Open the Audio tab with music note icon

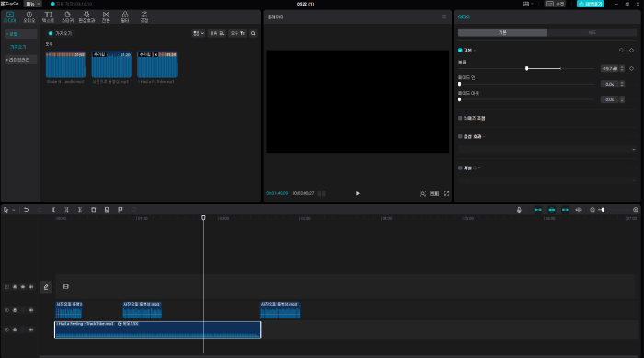(29, 17)
